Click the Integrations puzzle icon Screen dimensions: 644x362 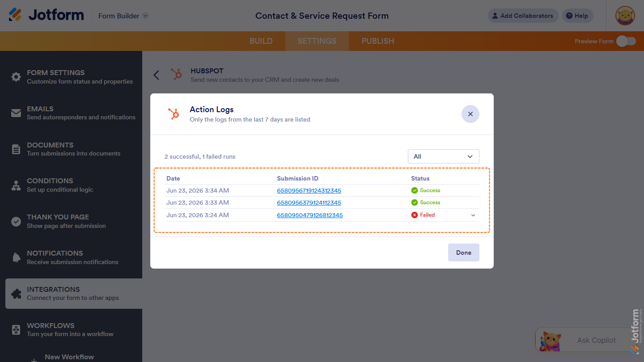click(16, 294)
